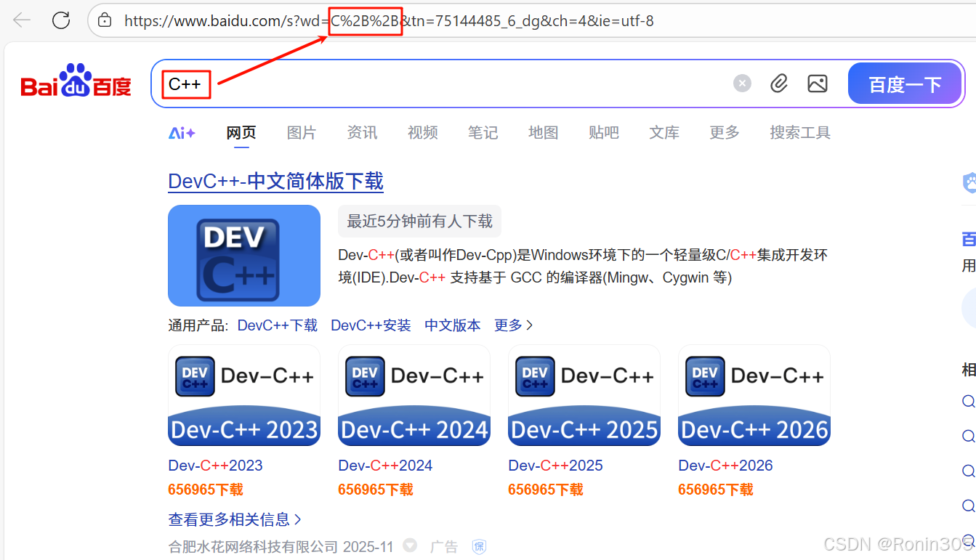Click 656965下载 under Dev-C++2025
Image resolution: width=976 pixels, height=560 pixels.
click(x=546, y=490)
